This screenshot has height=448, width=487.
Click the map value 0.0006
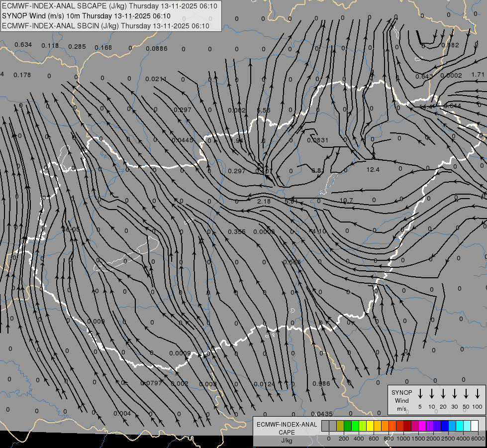pyautogui.click(x=264, y=231)
